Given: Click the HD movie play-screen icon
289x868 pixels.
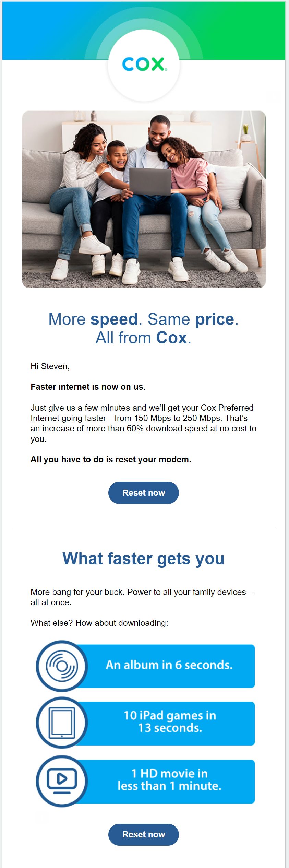Looking at the screenshot, I should 62,781.
